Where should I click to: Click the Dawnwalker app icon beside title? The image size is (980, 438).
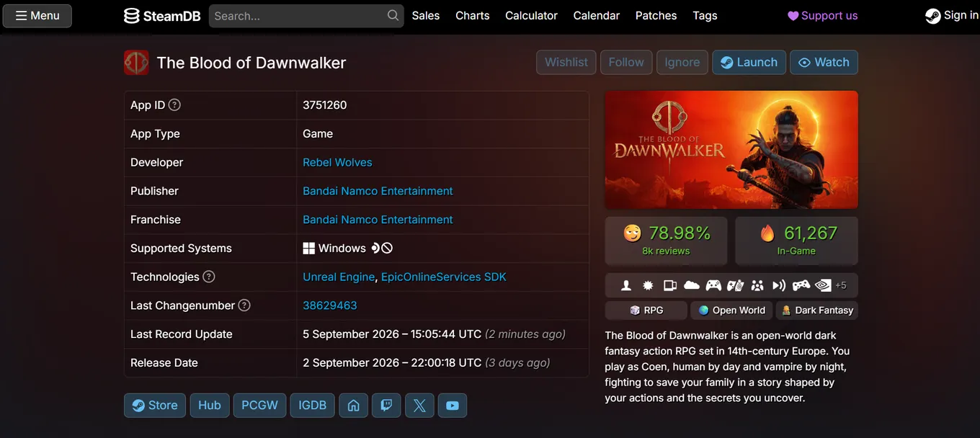(x=136, y=63)
